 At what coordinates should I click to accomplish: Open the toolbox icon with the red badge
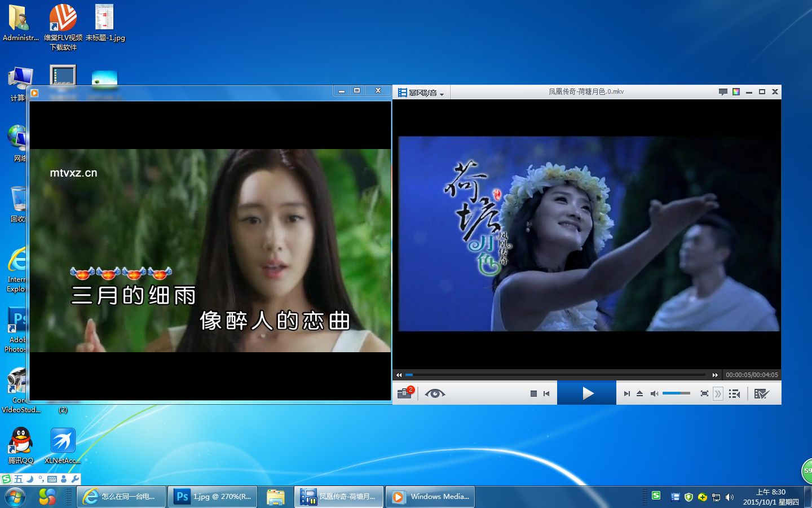click(x=405, y=393)
